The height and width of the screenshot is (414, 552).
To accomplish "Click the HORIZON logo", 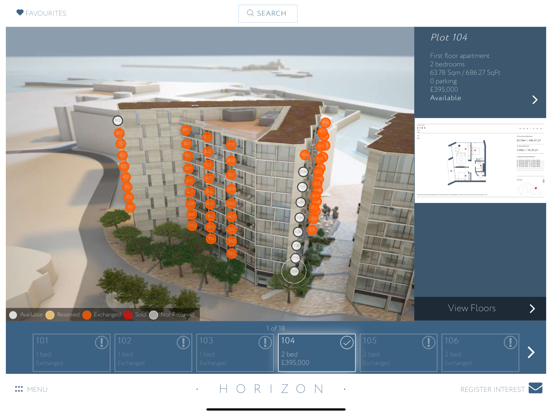I will tap(271, 389).
